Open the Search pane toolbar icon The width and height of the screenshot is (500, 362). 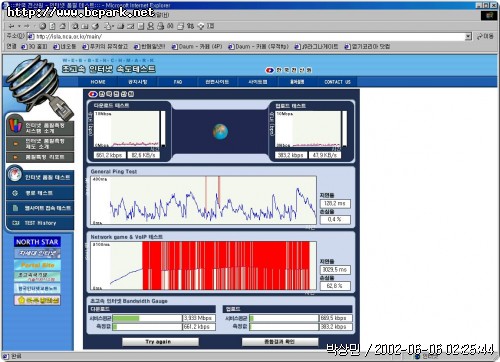pos(75,26)
